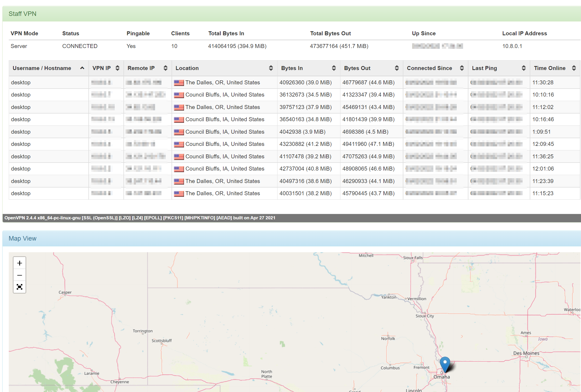581x392 pixels.
Task: Sort by the Last Ping column
Action: (524, 68)
